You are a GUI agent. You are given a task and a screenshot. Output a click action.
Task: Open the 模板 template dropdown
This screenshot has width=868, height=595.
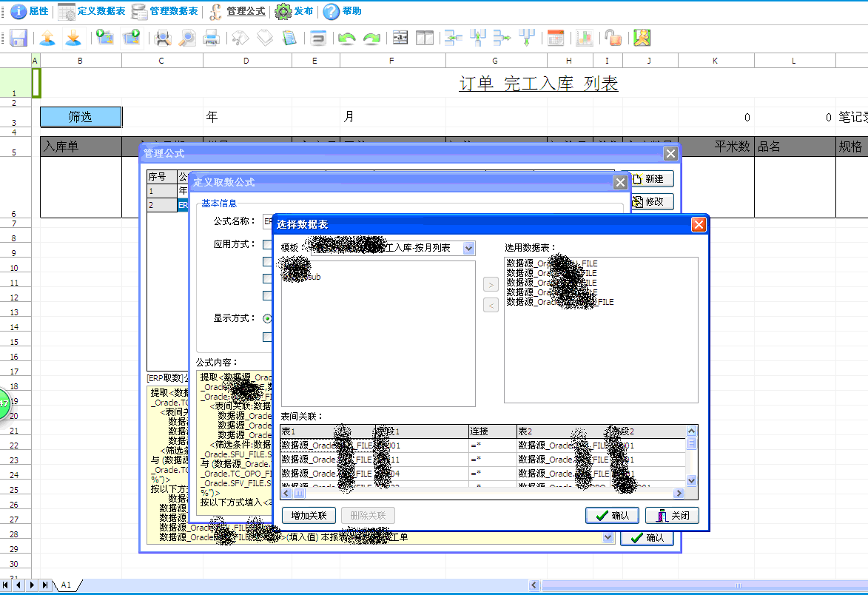point(468,248)
